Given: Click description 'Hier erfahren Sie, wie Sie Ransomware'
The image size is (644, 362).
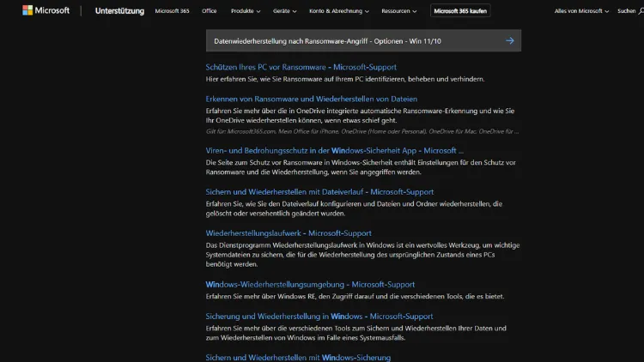Looking at the screenshot, I should (x=345, y=79).
